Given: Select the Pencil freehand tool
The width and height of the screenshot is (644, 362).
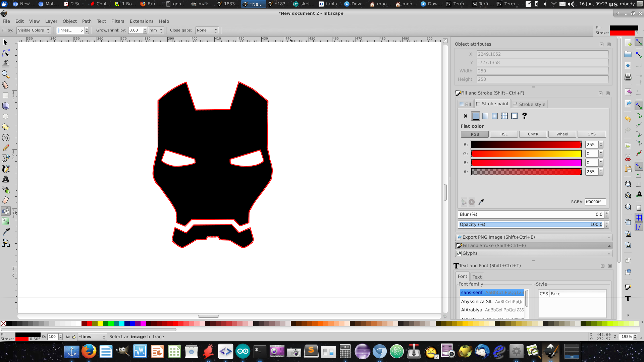Looking at the screenshot, I should 5,148.
